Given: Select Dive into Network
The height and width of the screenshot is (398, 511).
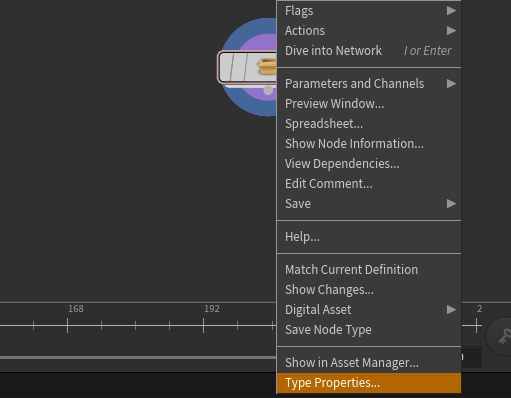Looking at the screenshot, I should 369,51.
